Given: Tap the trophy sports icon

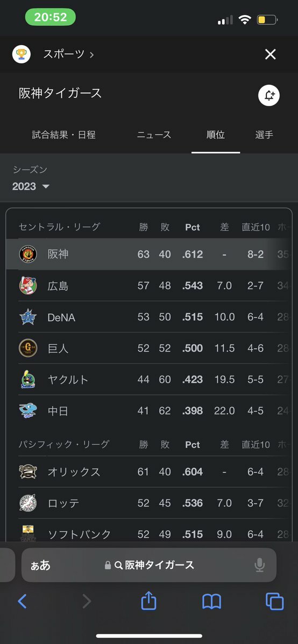Looking at the screenshot, I should click(22, 54).
